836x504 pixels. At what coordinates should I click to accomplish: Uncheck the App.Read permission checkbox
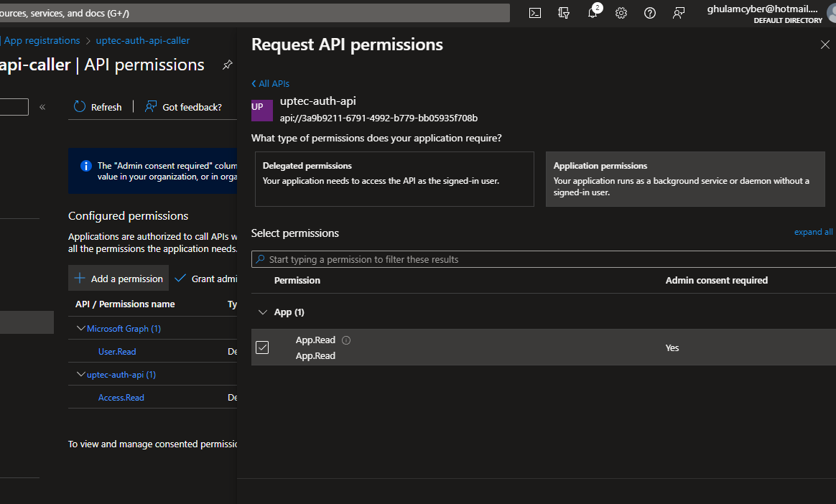click(x=262, y=347)
